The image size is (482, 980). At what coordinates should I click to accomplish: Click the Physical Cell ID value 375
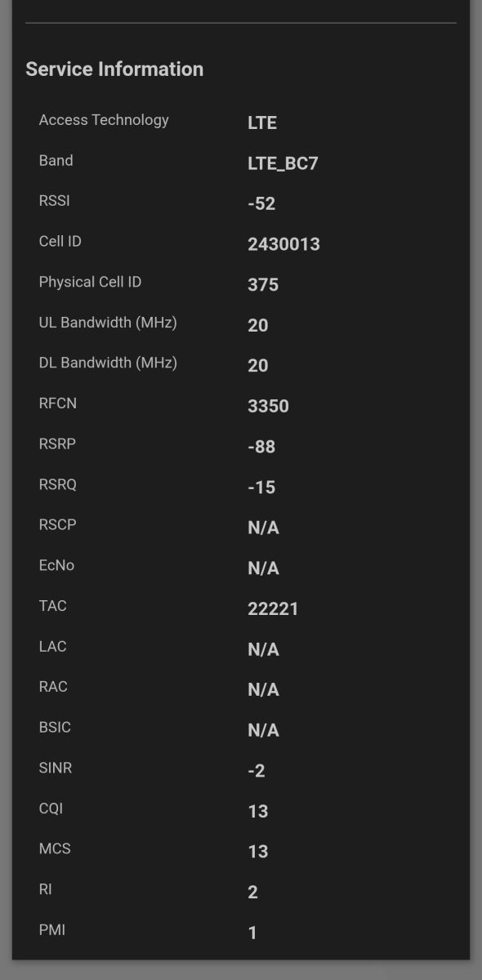point(263,284)
